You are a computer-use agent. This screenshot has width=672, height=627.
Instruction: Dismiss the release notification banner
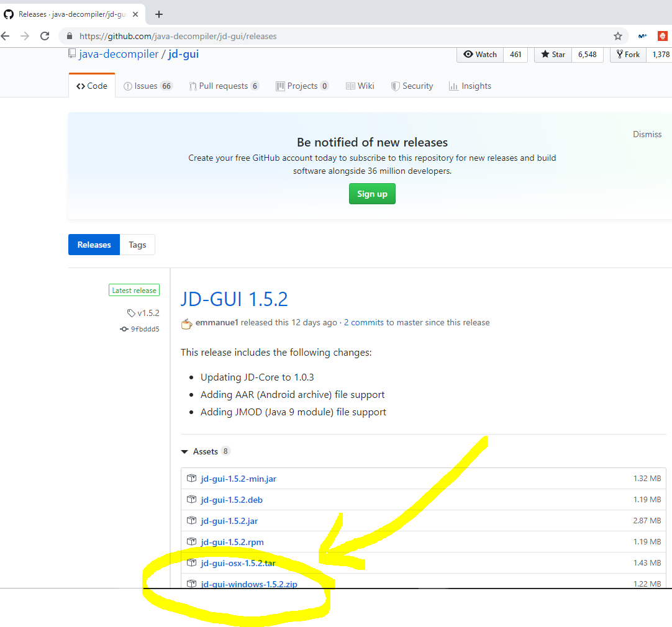pyautogui.click(x=647, y=134)
